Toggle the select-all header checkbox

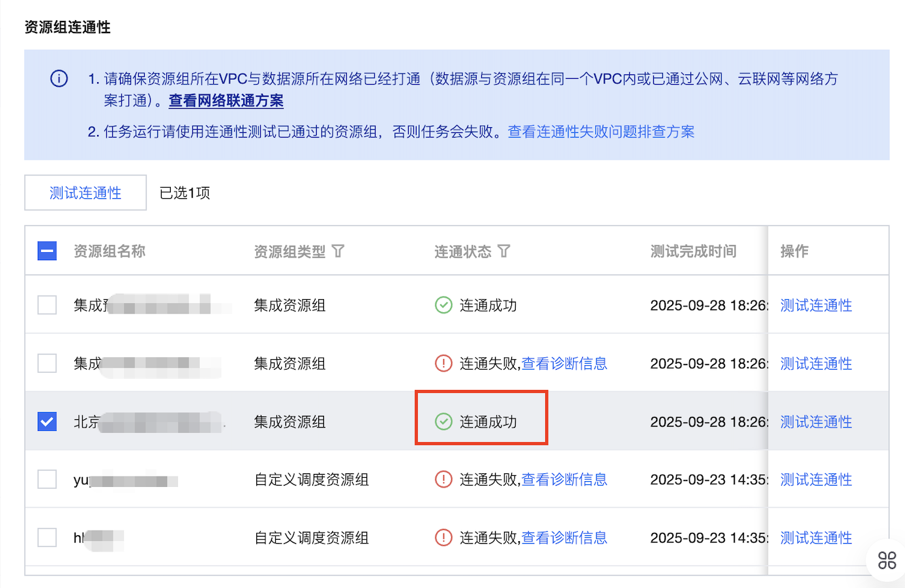[x=47, y=251]
